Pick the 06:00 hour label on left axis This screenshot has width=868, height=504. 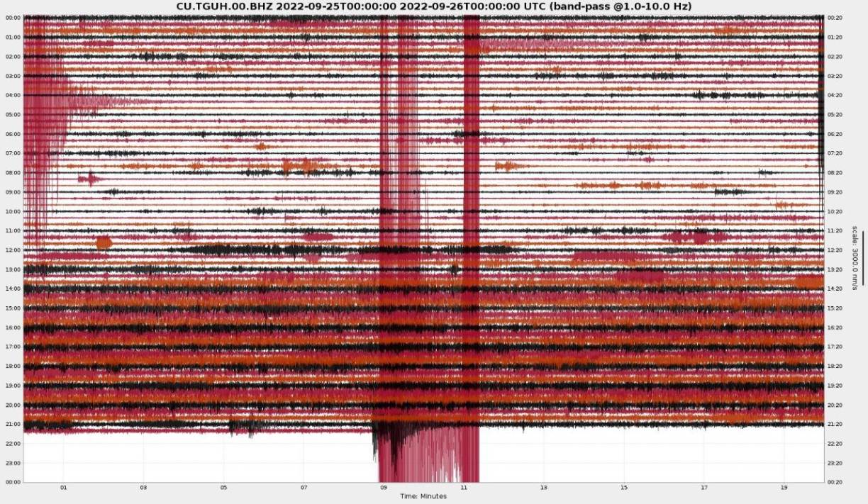pyautogui.click(x=13, y=134)
